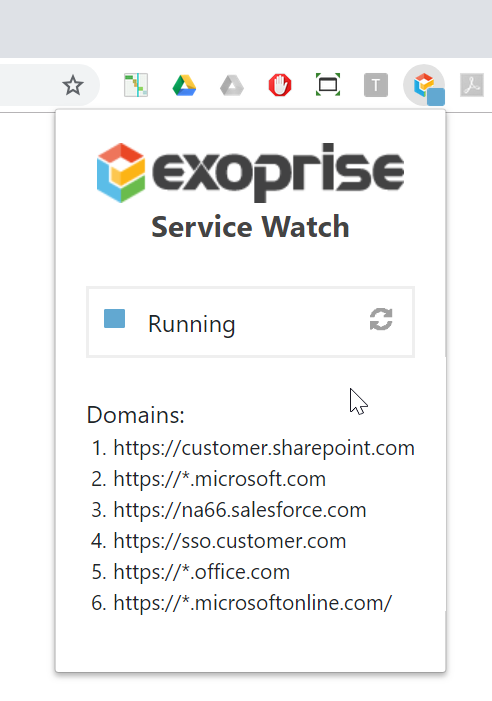
Task: Refresh the Running status with the sync icon
Action: click(x=381, y=319)
